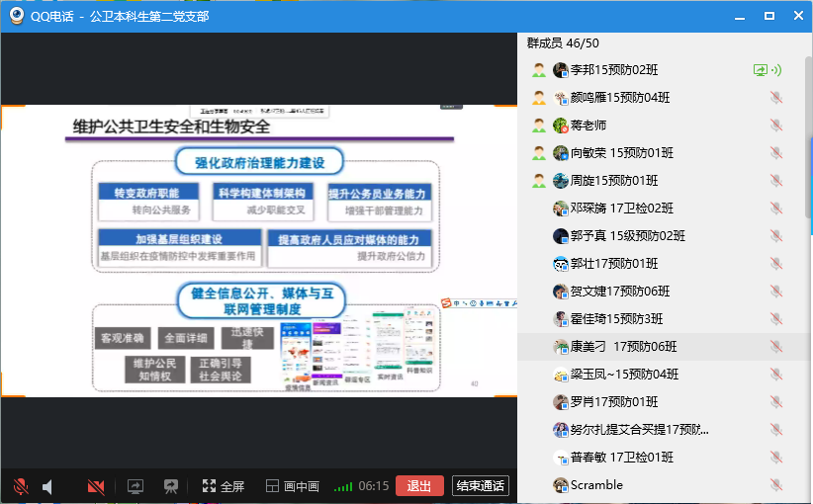813x504 pixels.
Task: Start screen sharing from the bottom toolbar
Action: 135,486
